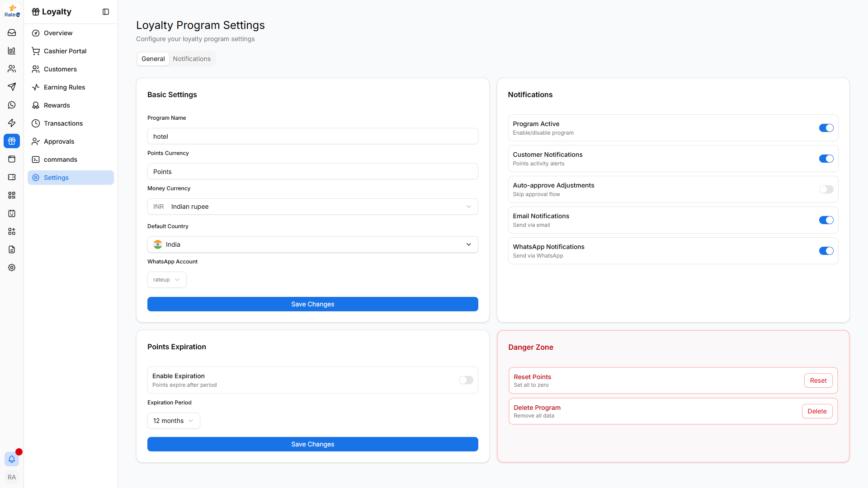The image size is (868, 488).
Task: Expand the Default Country selector
Action: tap(312, 244)
